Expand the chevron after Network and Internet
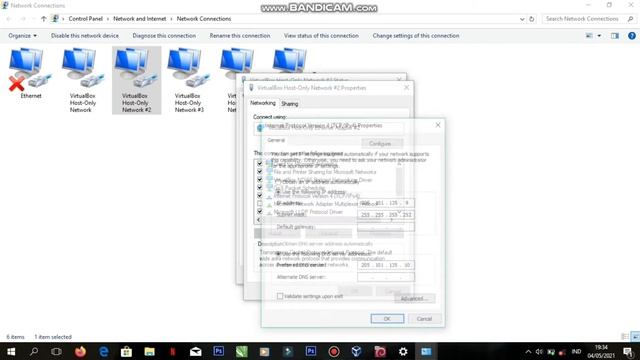The width and height of the screenshot is (640, 360). [x=171, y=19]
